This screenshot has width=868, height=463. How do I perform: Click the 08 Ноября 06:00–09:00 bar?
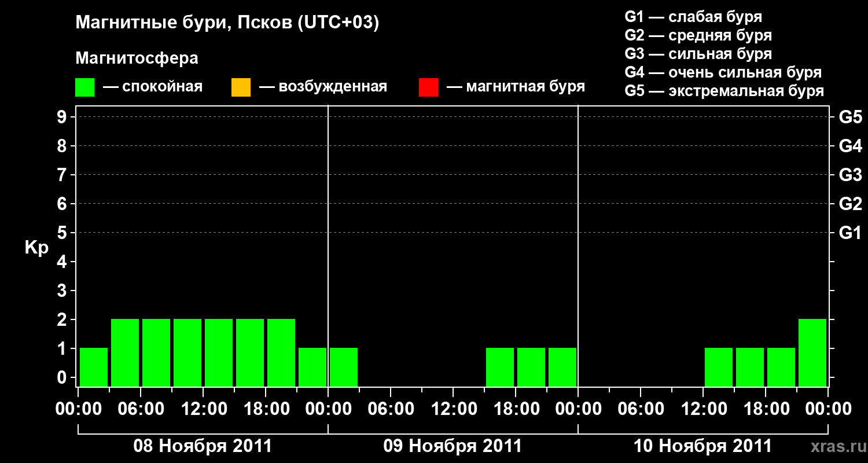tap(156, 352)
